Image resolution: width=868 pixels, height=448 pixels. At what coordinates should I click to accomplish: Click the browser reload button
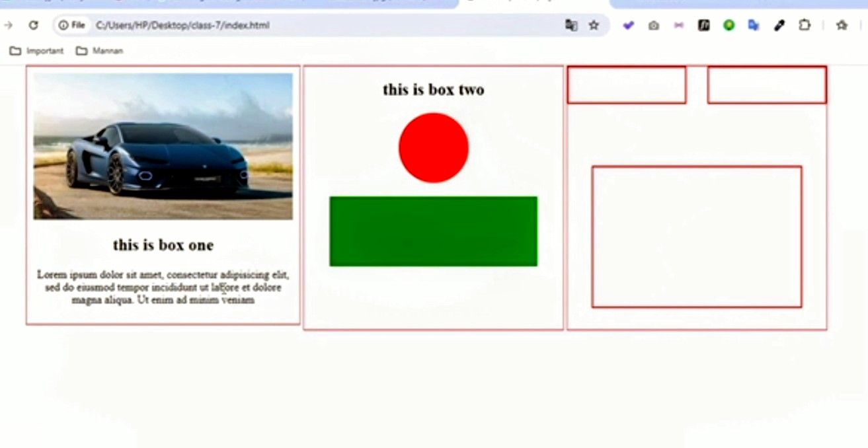coord(33,25)
